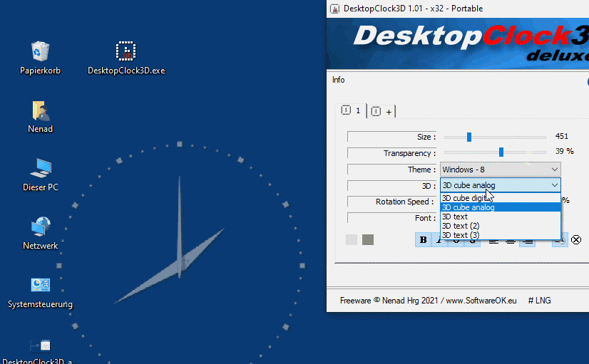Viewport: 589px width, 364px height.
Task: Click the # LNG language link
Action: click(x=539, y=301)
